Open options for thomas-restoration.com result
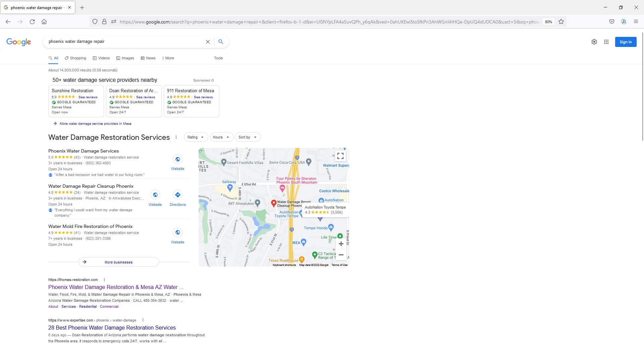644x346 pixels. (104, 280)
